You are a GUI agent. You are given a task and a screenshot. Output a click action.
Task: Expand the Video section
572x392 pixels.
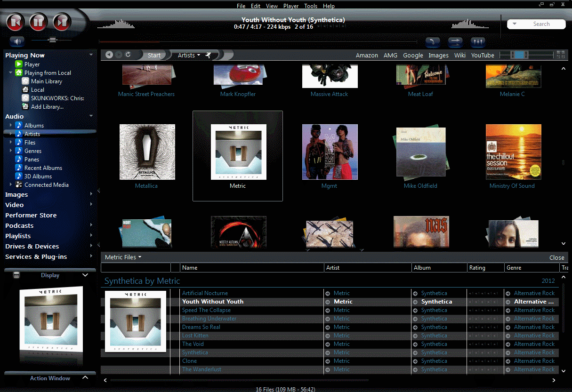point(91,205)
